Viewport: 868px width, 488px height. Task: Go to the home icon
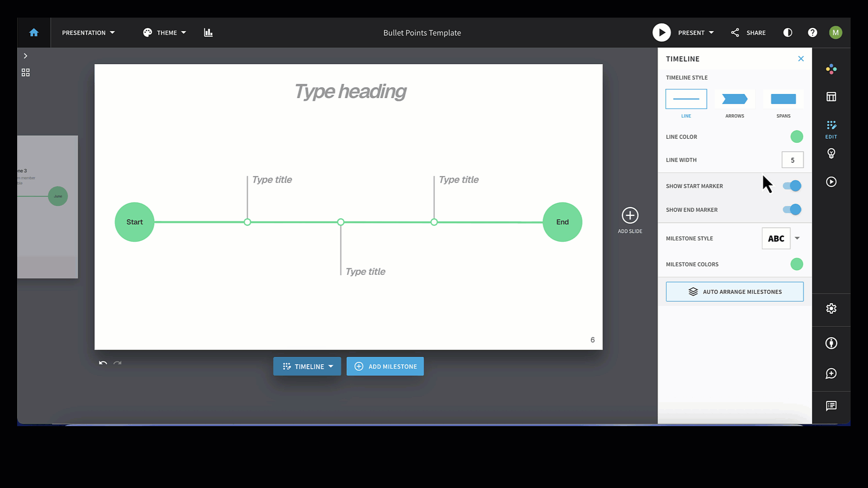tap(34, 33)
